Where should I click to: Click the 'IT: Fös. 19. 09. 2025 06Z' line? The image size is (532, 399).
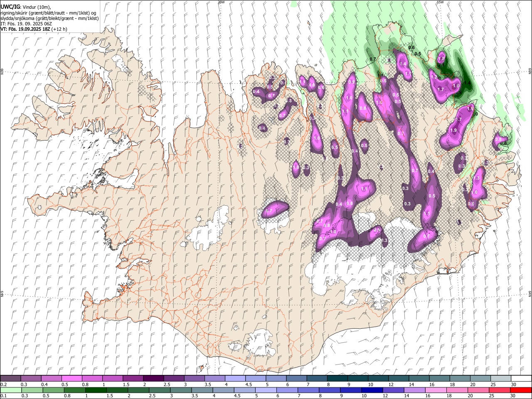26,24
